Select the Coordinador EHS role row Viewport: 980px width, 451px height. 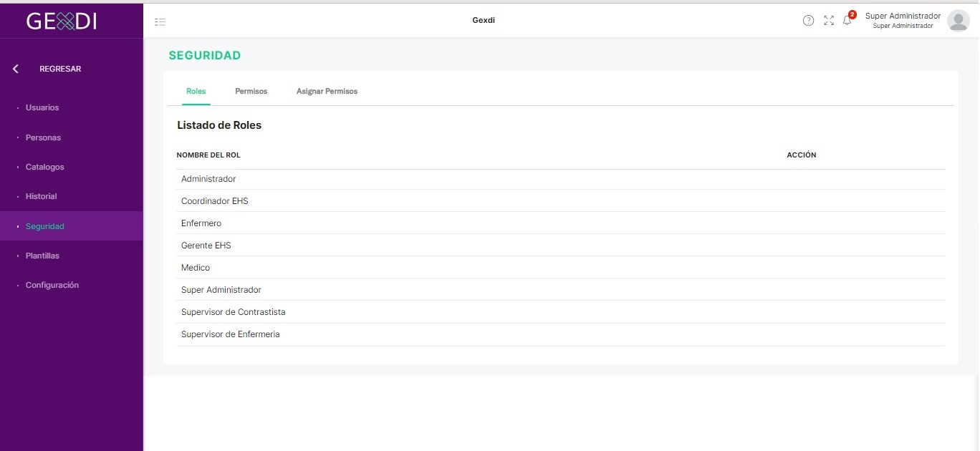tap(560, 201)
